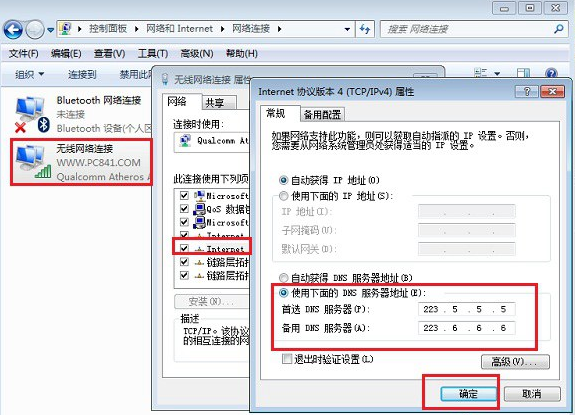Open the 帮助(H) menu
This screenshot has height=415, width=575.
(242, 54)
